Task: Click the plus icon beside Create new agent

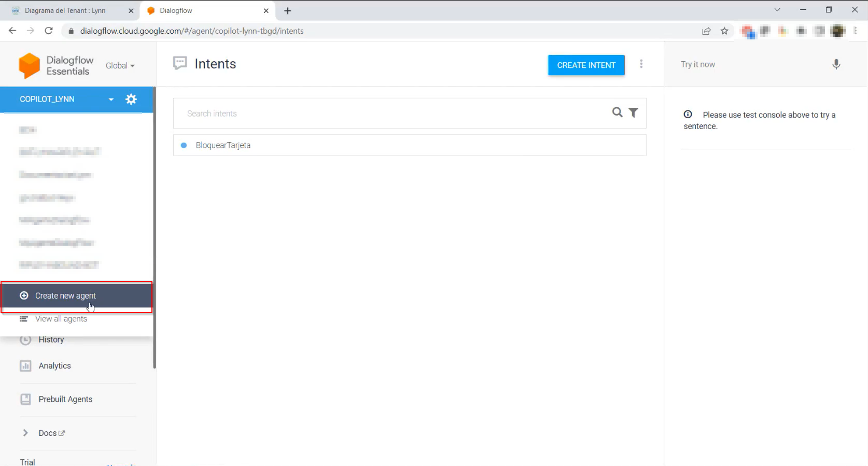Action: 24,295
